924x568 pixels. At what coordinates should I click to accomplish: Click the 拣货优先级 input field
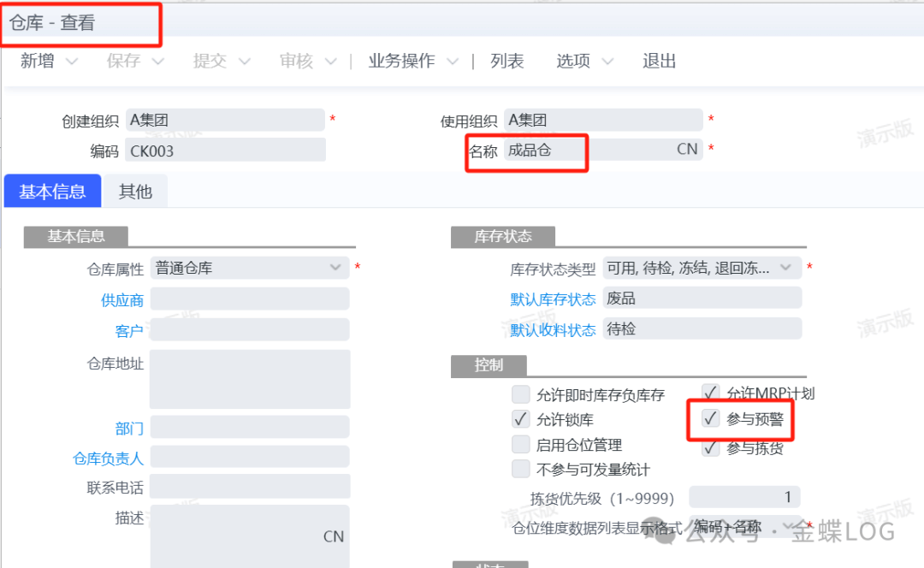(x=744, y=497)
